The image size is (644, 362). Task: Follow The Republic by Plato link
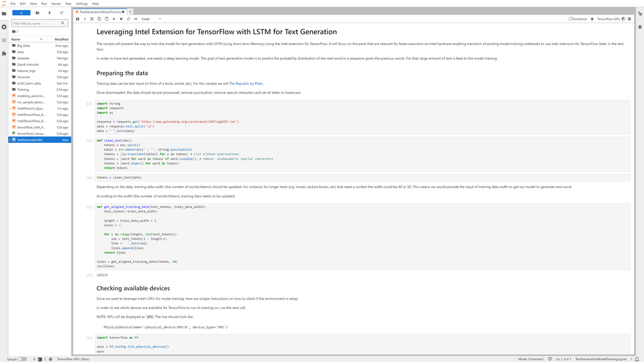[246, 83]
